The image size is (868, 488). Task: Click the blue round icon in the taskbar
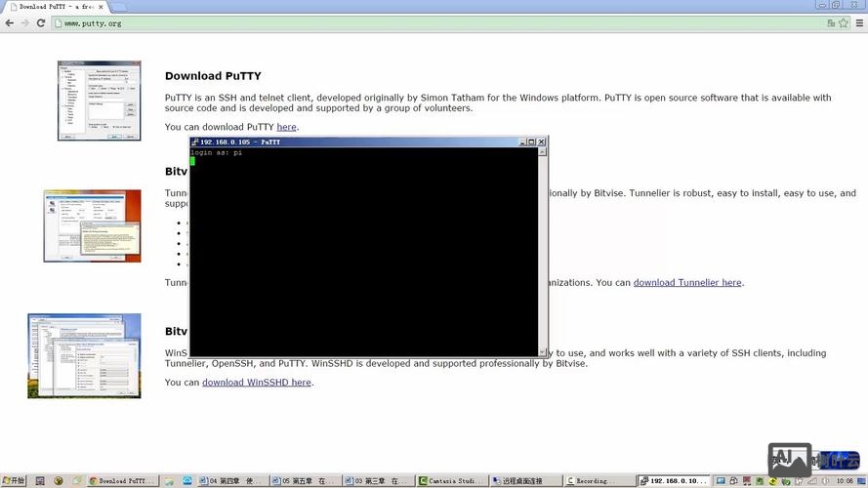[187, 481]
